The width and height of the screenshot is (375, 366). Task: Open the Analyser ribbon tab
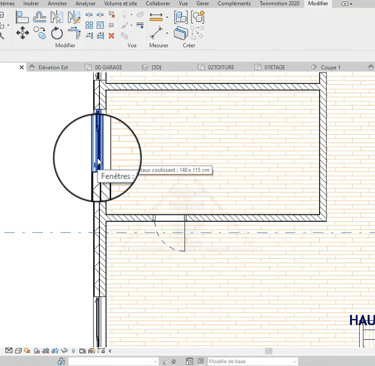click(85, 3)
